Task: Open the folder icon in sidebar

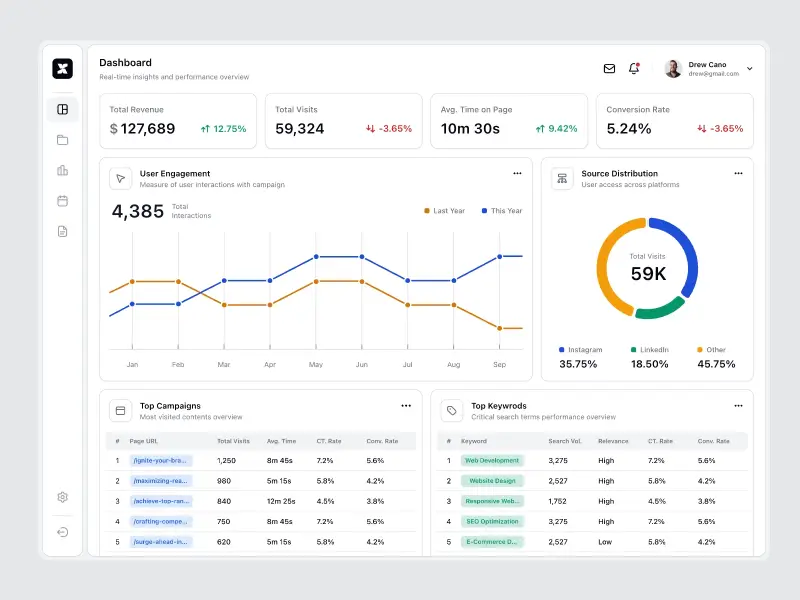Action: pyautogui.click(x=62, y=140)
